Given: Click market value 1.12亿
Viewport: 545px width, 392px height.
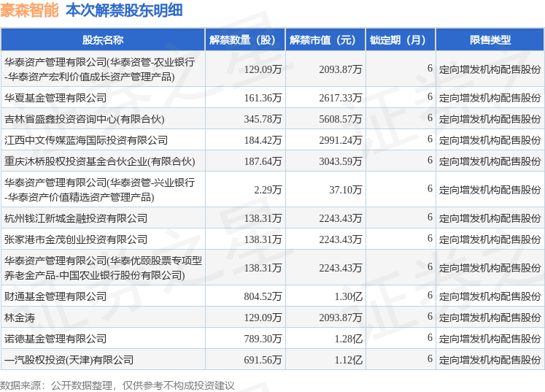Looking at the screenshot, I should [x=348, y=360].
